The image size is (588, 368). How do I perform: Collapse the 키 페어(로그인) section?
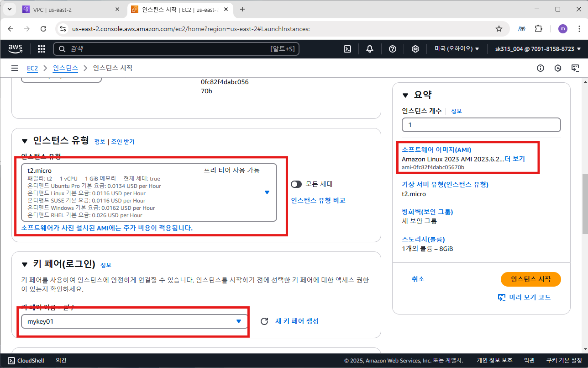[x=25, y=264]
